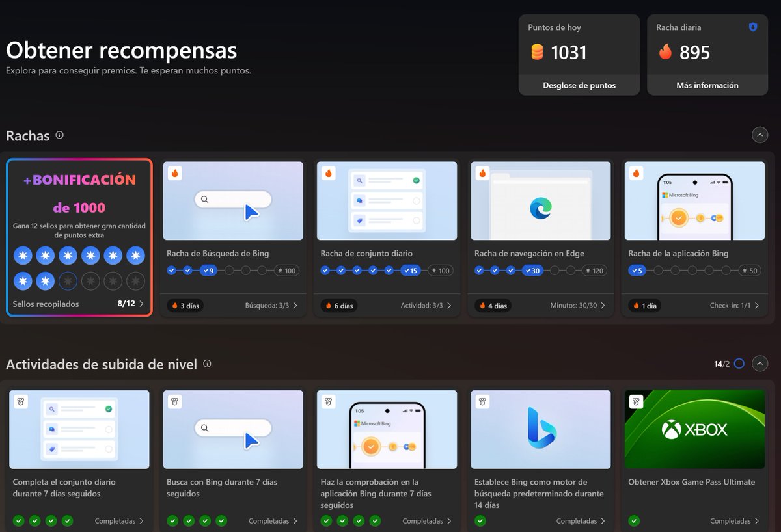This screenshot has width=781, height=532.
Task: Click the Obtener recompensas heading
Action: tap(122, 50)
